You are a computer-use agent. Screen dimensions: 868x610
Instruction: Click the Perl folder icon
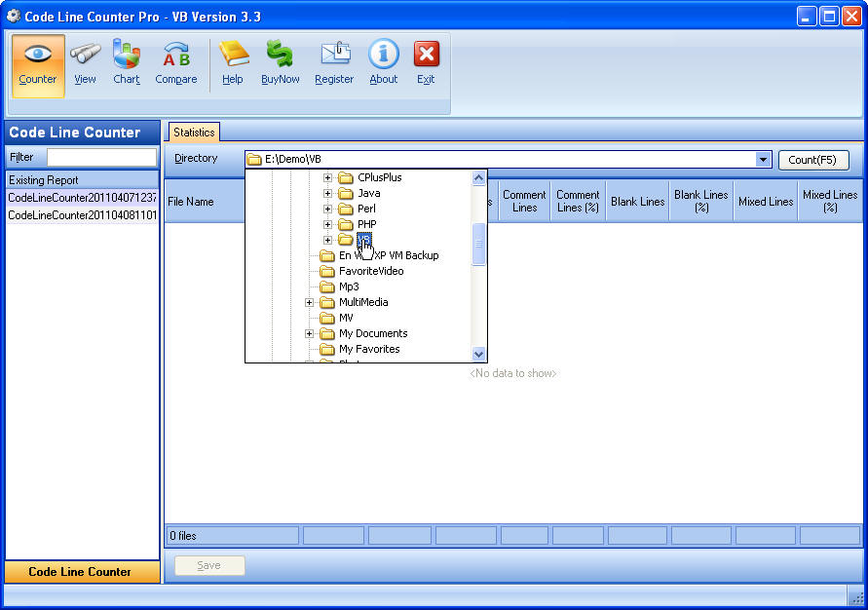(x=346, y=209)
